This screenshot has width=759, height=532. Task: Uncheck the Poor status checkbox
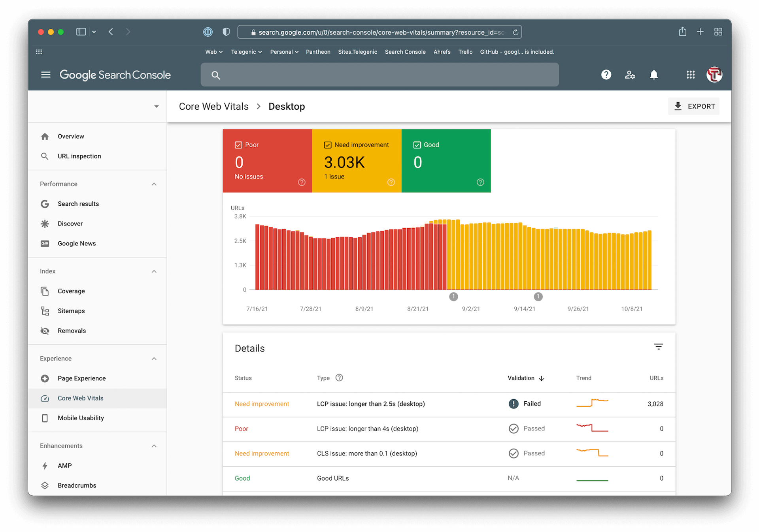click(238, 145)
